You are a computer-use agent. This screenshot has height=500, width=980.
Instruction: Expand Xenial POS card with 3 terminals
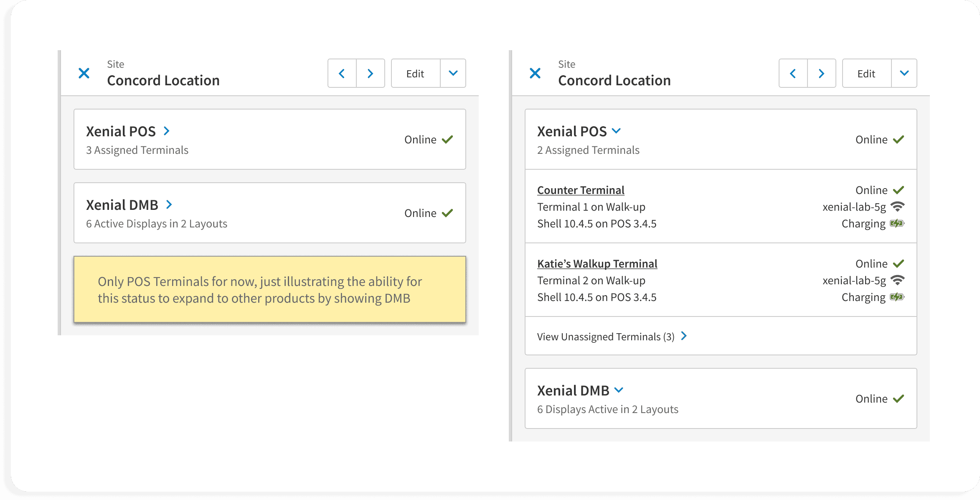point(167,131)
